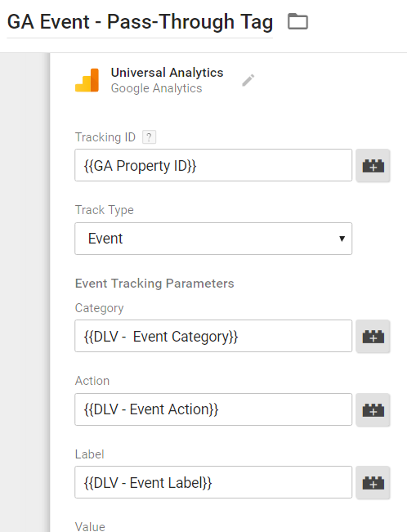Screen dimensions: 407x532
Task: Click the Value field label
Action: [90, 526]
